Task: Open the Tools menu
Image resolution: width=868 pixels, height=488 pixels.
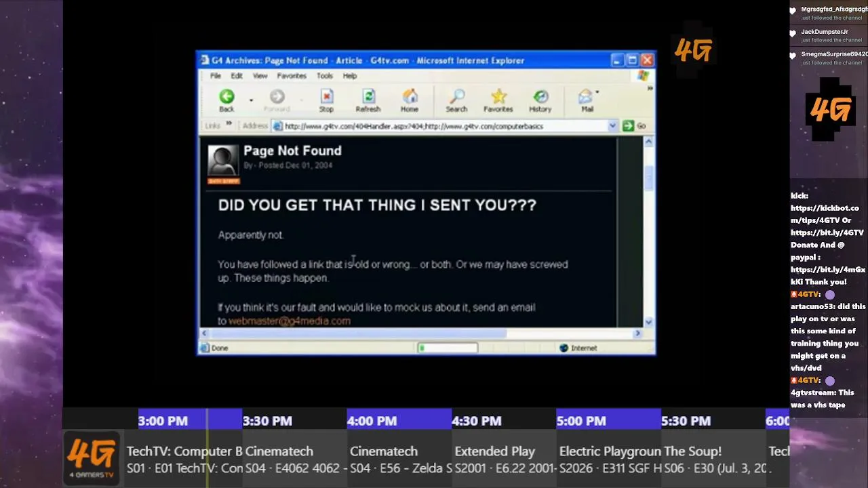Action: [x=324, y=76]
